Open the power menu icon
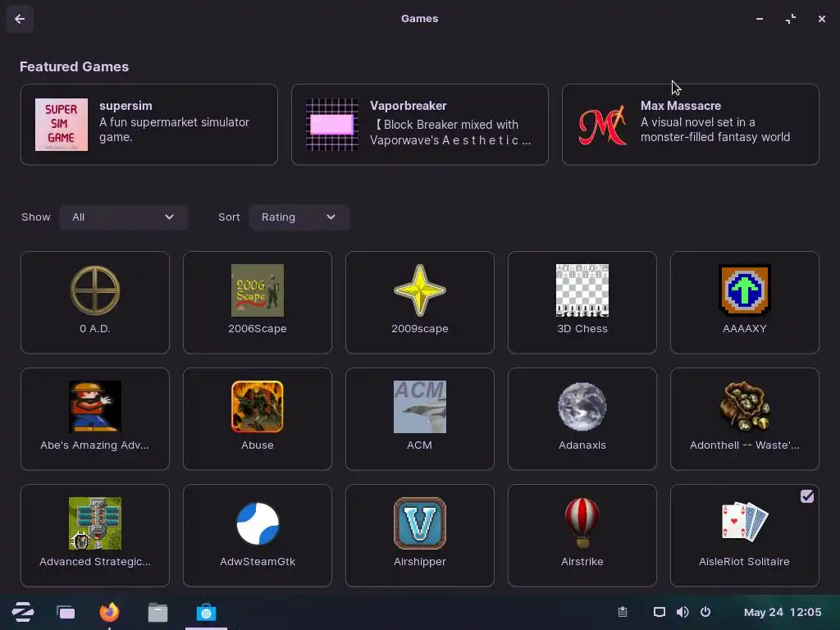 pyautogui.click(x=705, y=612)
